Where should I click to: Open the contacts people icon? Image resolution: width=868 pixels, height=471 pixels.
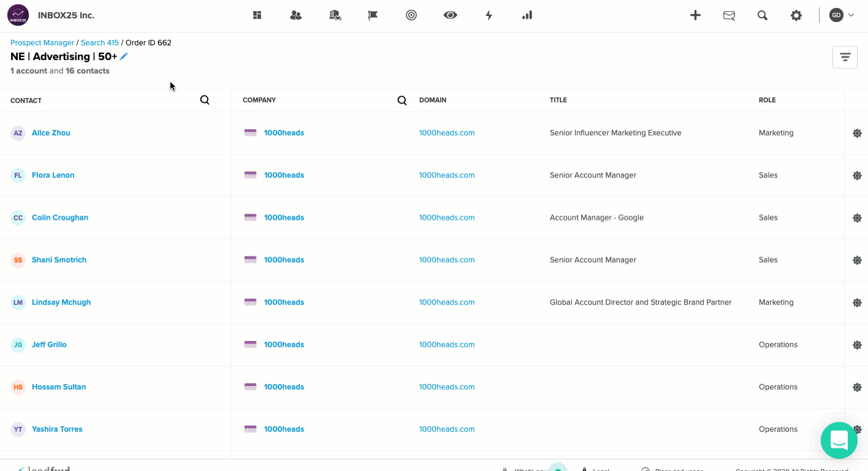click(x=295, y=15)
